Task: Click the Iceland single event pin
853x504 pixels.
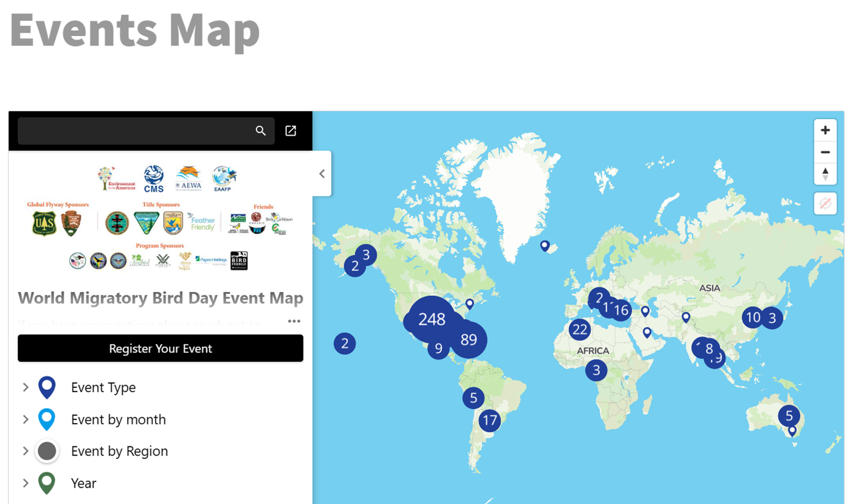Action: (x=545, y=245)
